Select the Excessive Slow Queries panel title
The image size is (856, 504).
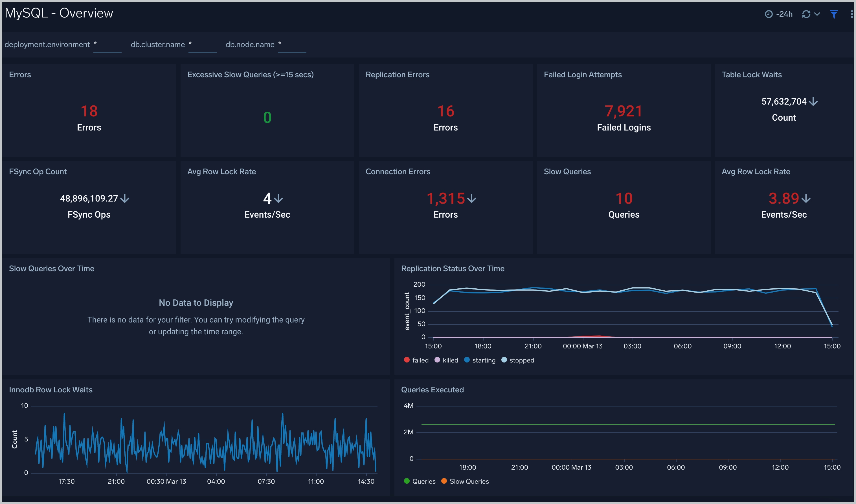[x=251, y=75]
